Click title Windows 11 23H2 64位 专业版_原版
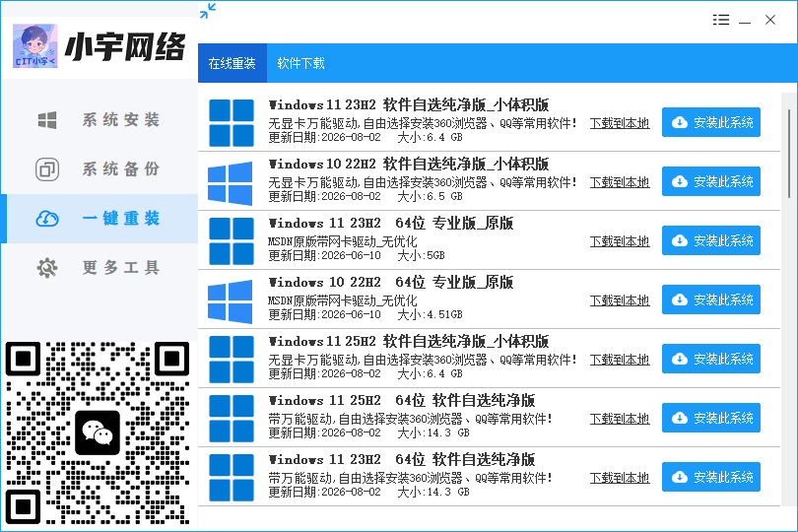Image resolution: width=798 pixels, height=532 pixels. tap(391, 223)
